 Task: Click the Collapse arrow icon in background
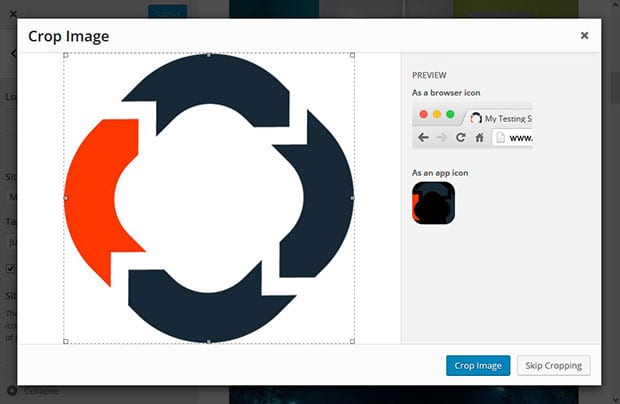point(12,391)
